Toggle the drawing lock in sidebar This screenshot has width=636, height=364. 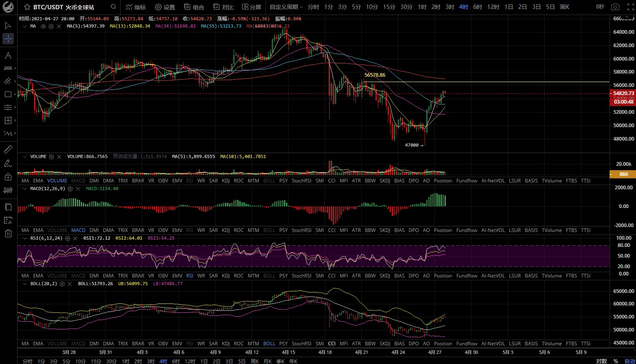[x=8, y=177]
